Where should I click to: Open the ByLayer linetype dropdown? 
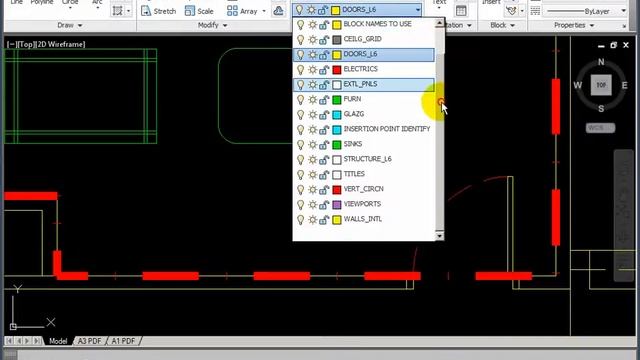tap(623, 11)
